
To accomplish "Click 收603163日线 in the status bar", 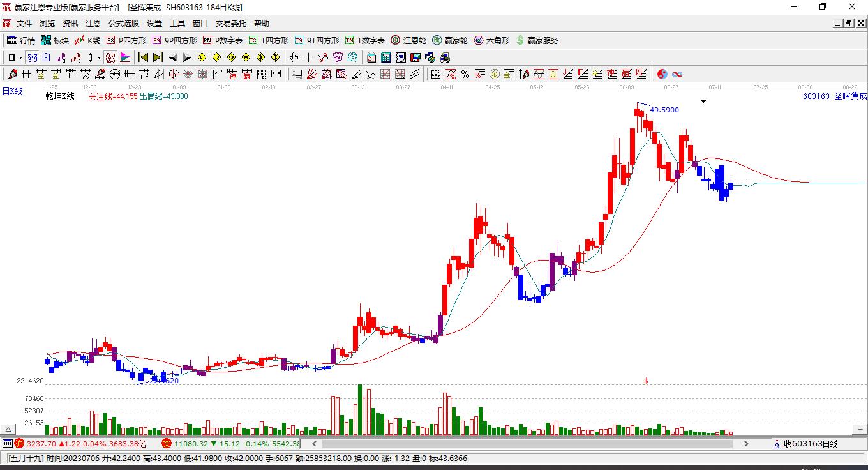I will pos(811,444).
